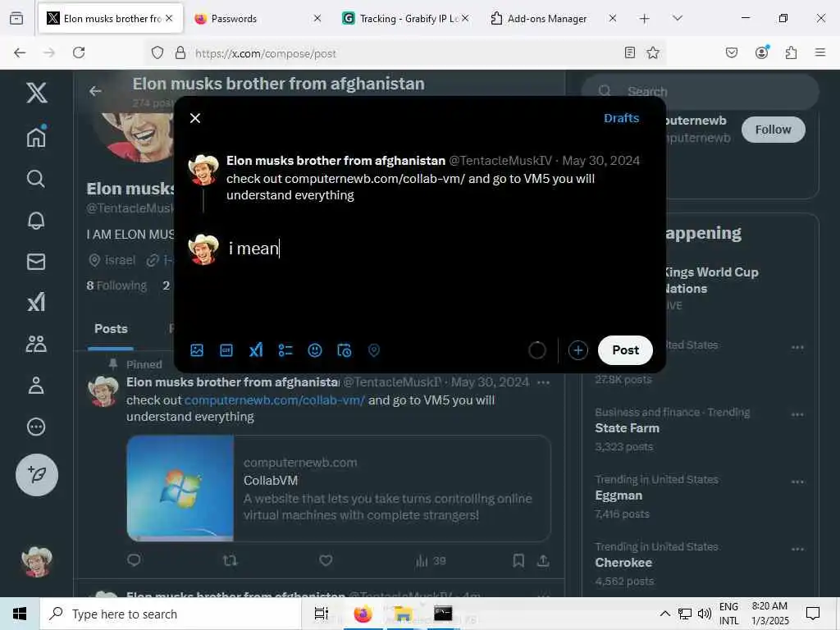Click the taskbar search box

171,614
